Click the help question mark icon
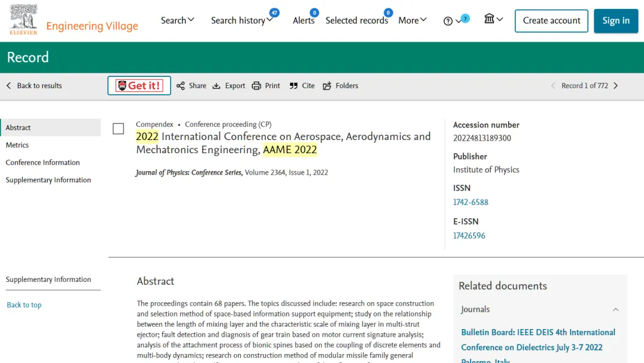This screenshot has width=644, height=363. (x=448, y=21)
